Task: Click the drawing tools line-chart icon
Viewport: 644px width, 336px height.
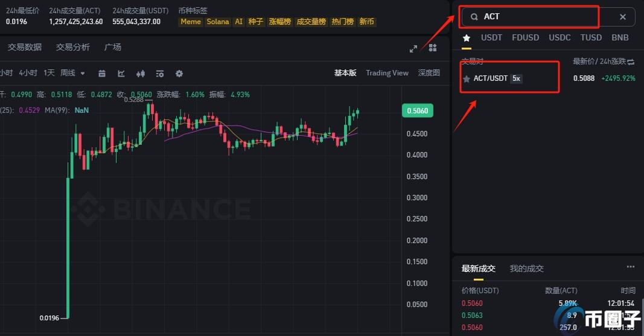Action: (121, 74)
